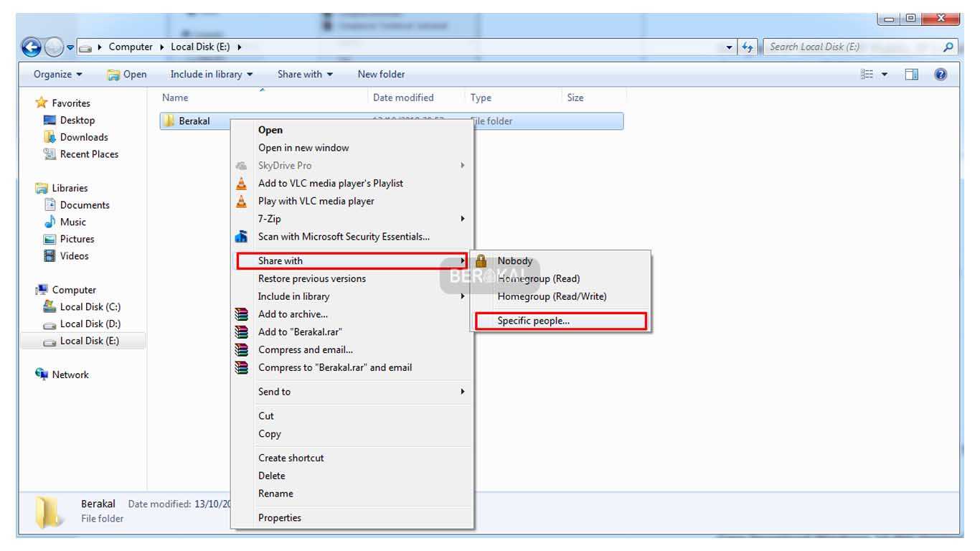Click the Favorites star icon

42,103
